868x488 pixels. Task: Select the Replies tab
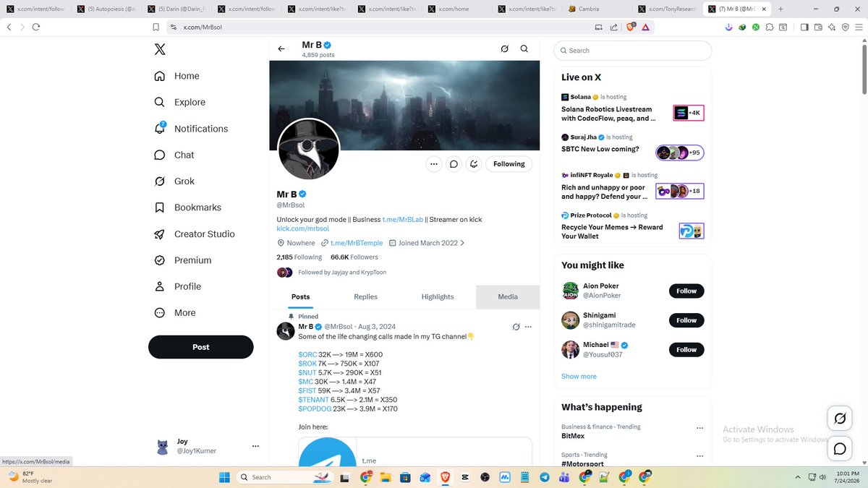pyautogui.click(x=365, y=296)
